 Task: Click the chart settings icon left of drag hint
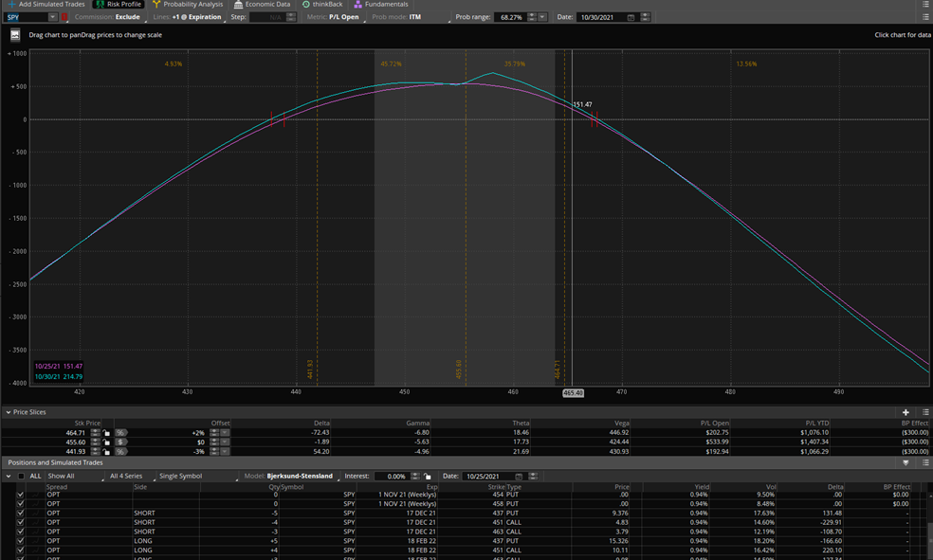coord(15,35)
